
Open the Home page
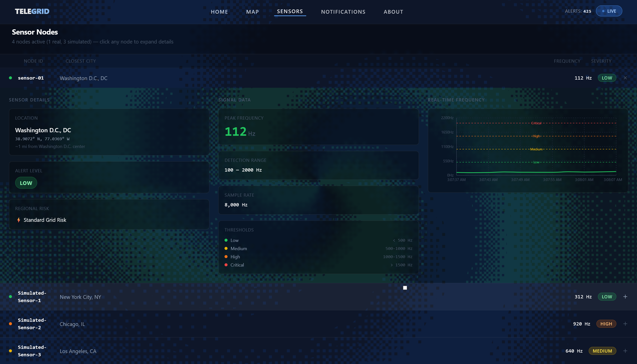pos(219,12)
